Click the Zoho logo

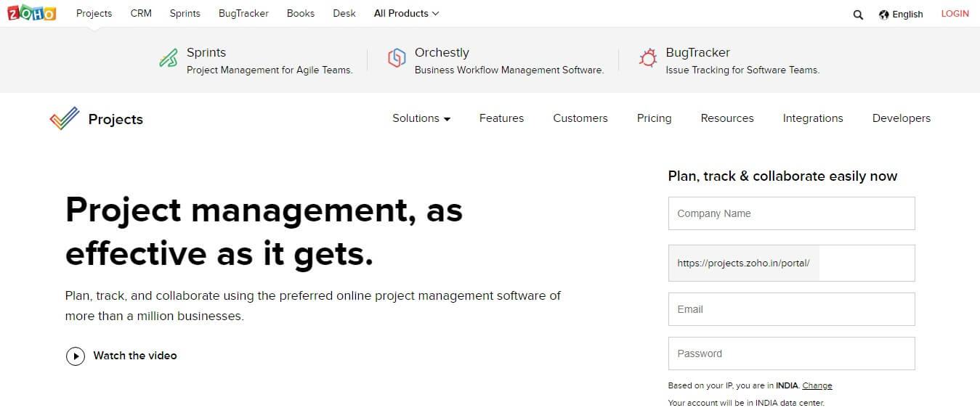(x=31, y=13)
